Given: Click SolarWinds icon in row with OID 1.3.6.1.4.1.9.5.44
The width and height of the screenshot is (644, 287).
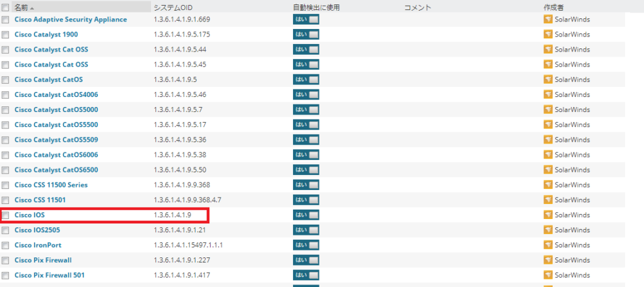Looking at the screenshot, I should point(548,49).
